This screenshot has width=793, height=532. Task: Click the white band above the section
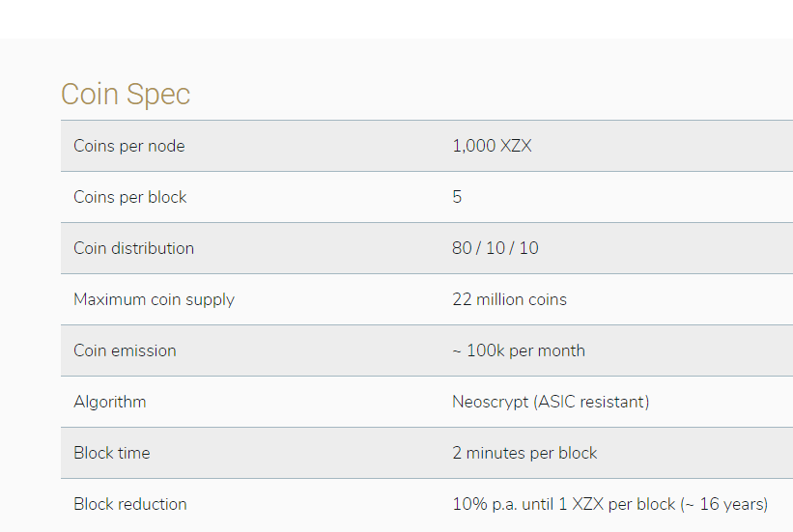tap(396, 19)
